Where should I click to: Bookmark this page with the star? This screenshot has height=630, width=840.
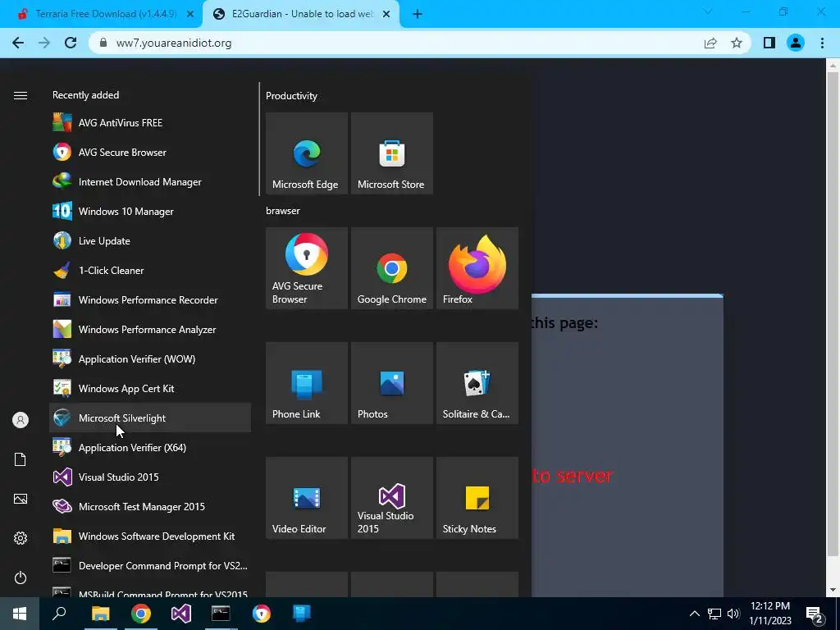pos(737,43)
